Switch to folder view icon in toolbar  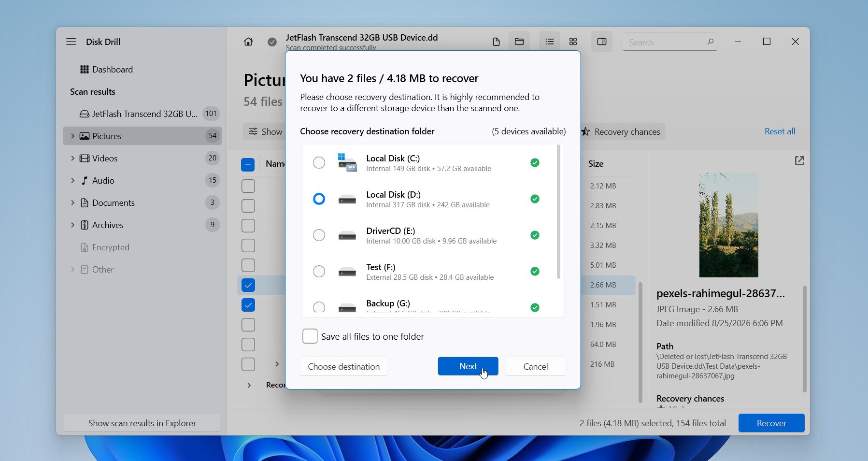[x=519, y=42]
